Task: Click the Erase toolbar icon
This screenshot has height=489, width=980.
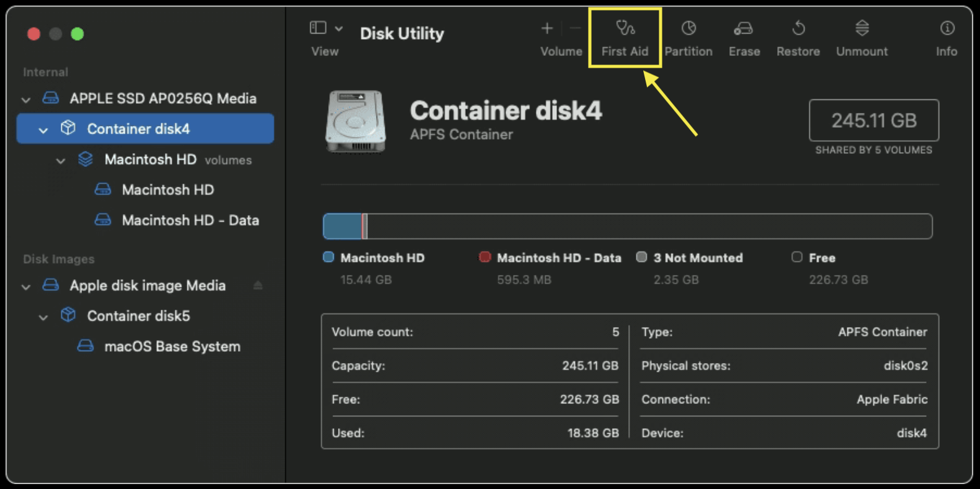Action: click(743, 29)
